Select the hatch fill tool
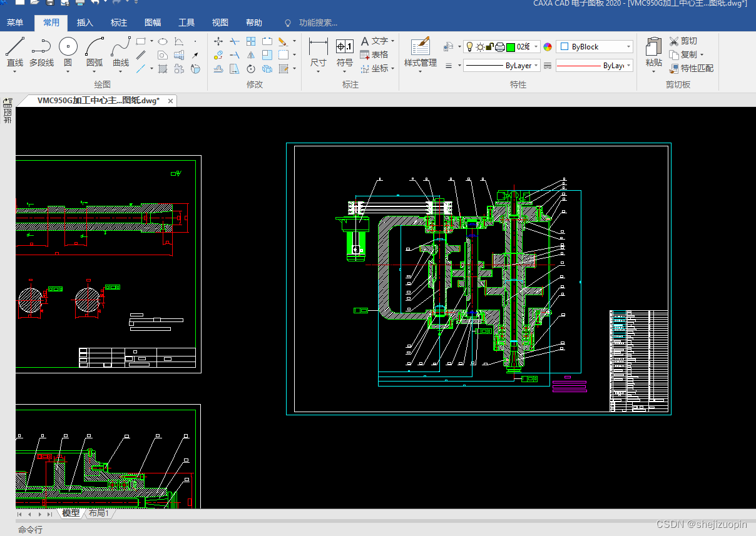 pyautogui.click(x=163, y=69)
